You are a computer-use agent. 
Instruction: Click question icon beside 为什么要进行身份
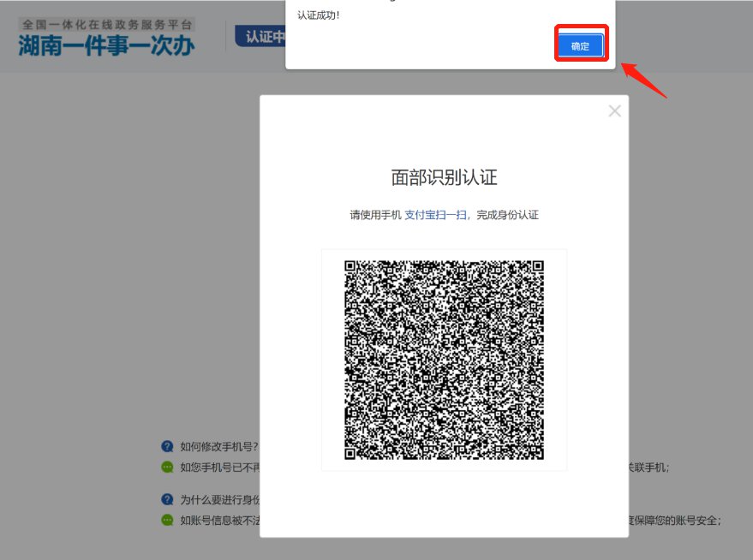(167, 499)
